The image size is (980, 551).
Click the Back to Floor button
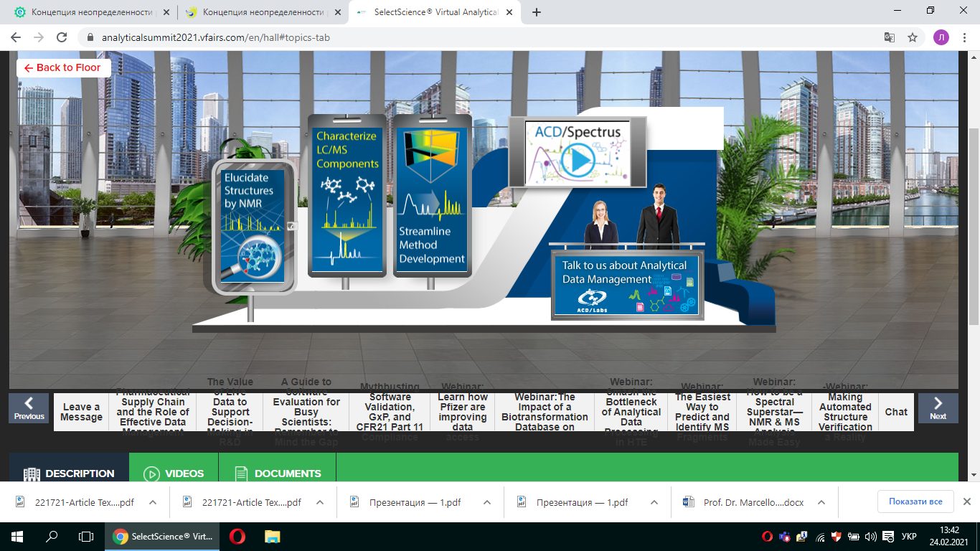click(x=63, y=67)
